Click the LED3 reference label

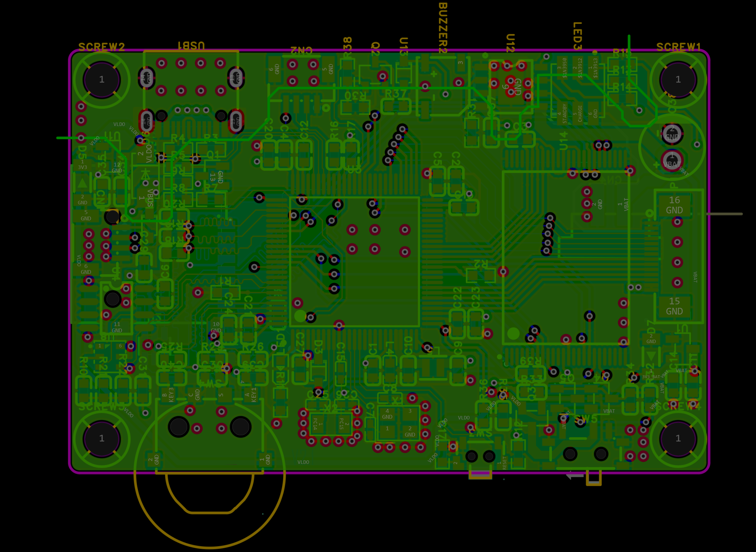point(577,36)
